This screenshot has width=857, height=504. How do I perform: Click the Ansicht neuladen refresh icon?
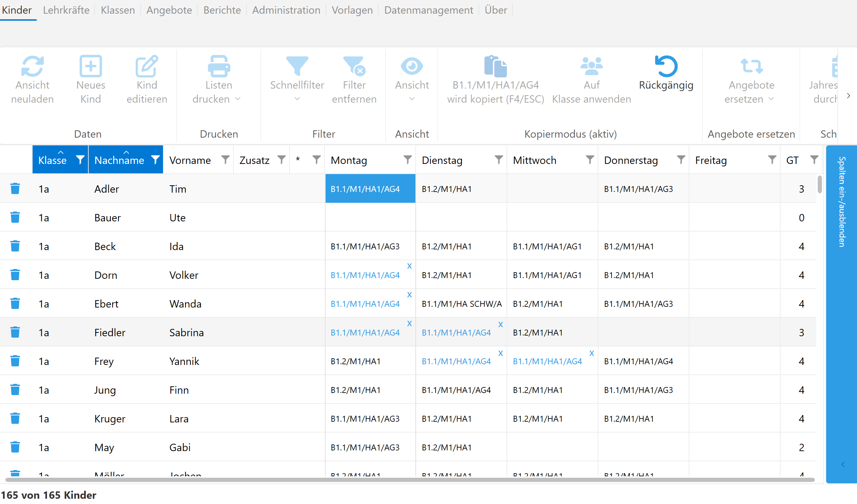coord(32,66)
